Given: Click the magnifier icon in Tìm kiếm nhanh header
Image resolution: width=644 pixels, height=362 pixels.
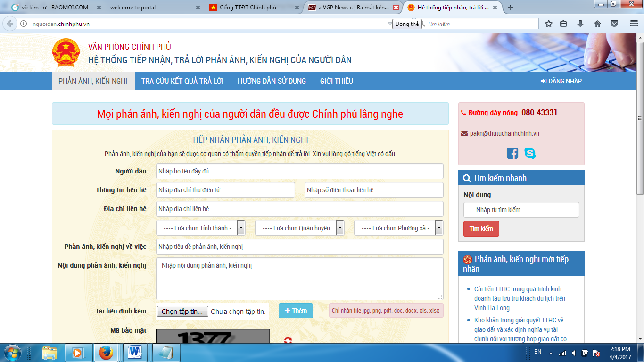Looking at the screenshot, I should coord(466,178).
